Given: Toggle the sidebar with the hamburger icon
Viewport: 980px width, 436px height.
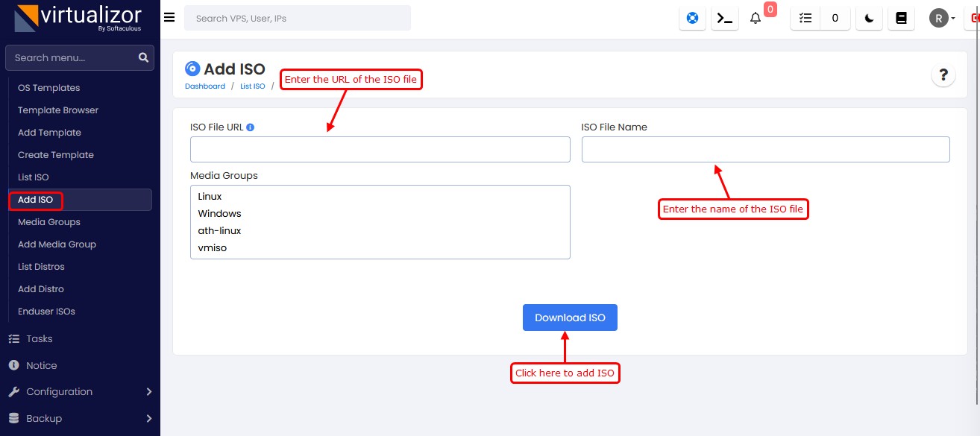Looking at the screenshot, I should 169,17.
